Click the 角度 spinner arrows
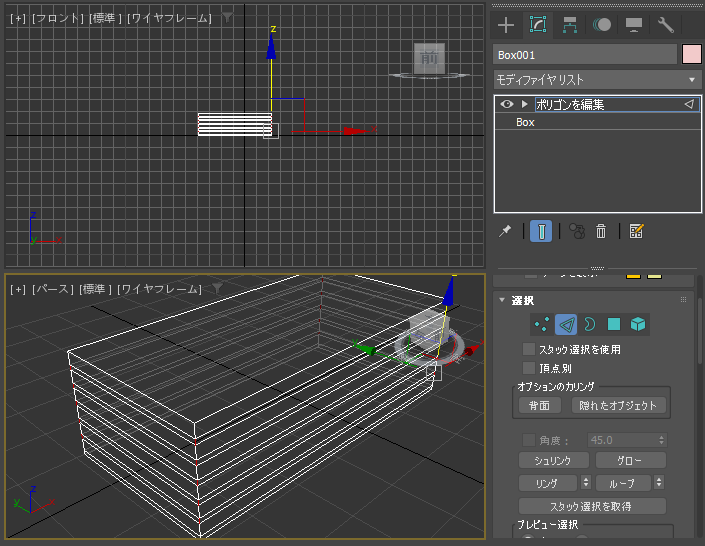Screen dimensions: 705x546 661,440
